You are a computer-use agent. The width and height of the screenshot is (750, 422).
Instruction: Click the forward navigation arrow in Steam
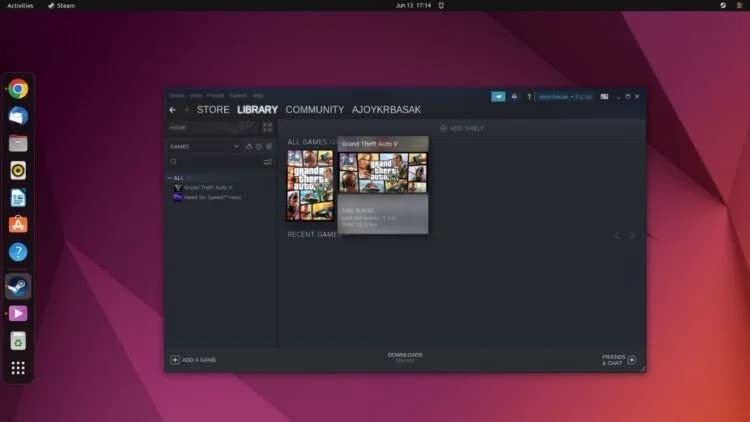click(187, 110)
